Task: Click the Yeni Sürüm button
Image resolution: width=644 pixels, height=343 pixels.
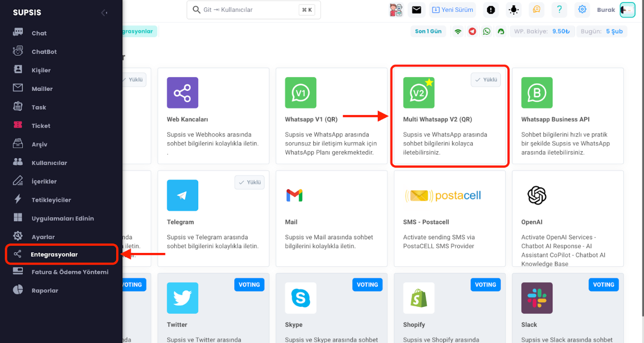Action: tap(453, 10)
